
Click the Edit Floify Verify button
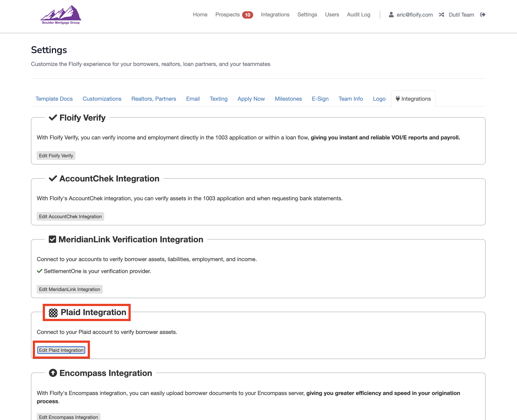click(x=56, y=156)
